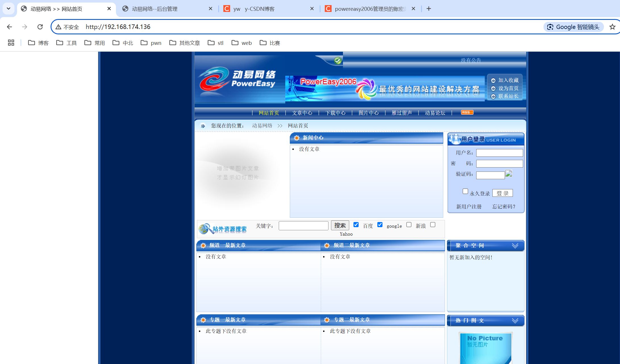620x364 pixels.
Task: Click 动易网络 breadcrumb link
Action: point(262,125)
